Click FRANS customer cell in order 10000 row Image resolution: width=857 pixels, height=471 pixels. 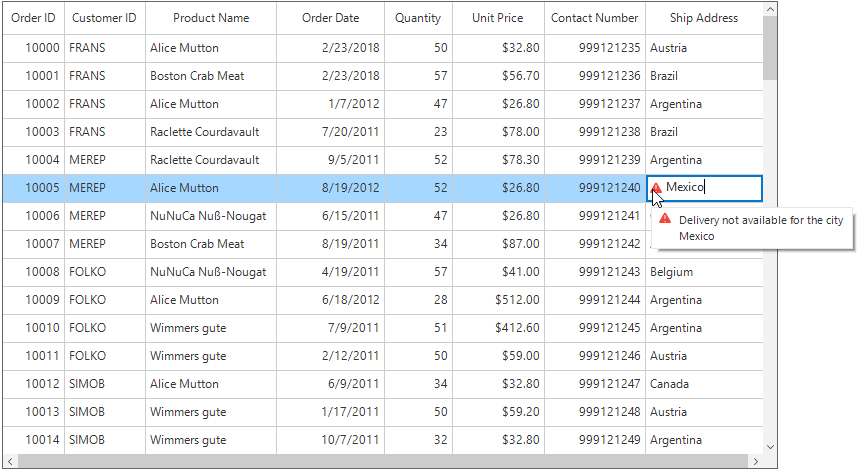(105, 48)
